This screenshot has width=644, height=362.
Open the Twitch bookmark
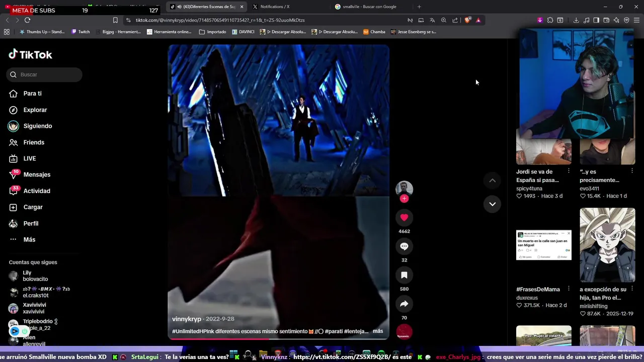(x=80, y=32)
